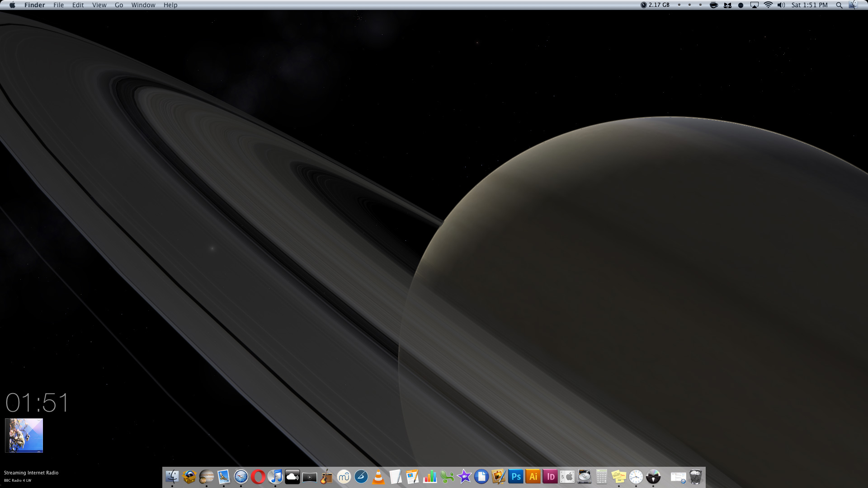Open the View menu
The height and width of the screenshot is (488, 868).
click(99, 5)
